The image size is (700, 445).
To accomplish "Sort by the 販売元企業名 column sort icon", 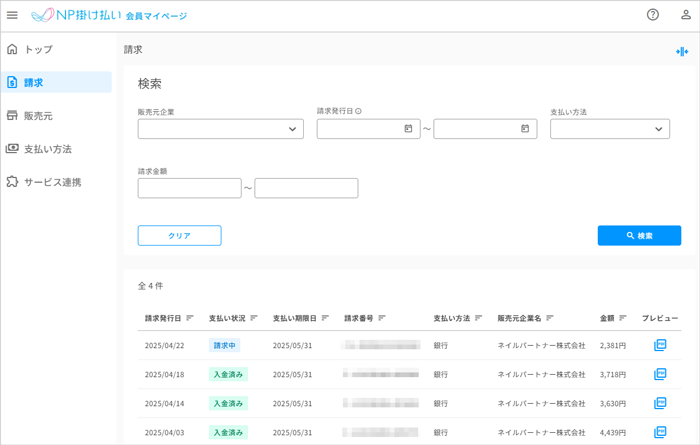I will (550, 318).
